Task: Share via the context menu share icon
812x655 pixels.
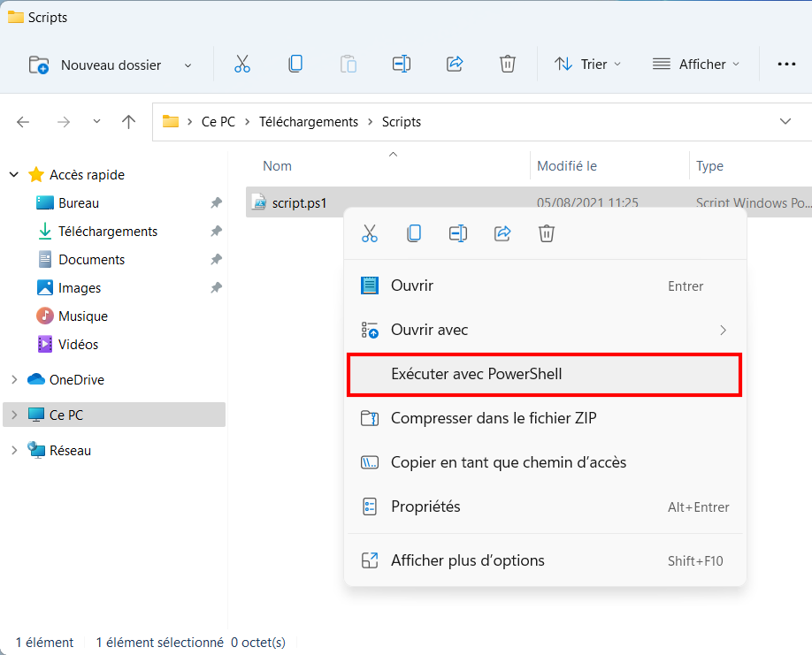Action: tap(502, 233)
